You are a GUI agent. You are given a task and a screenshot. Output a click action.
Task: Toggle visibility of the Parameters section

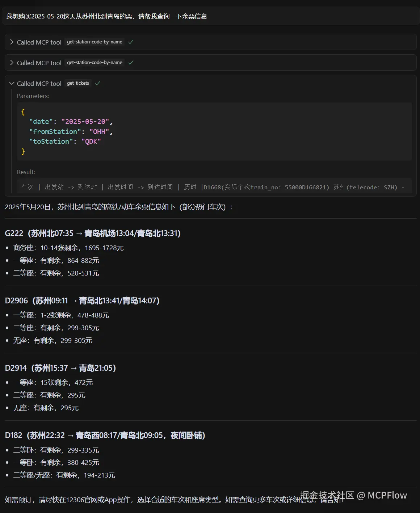click(33, 96)
